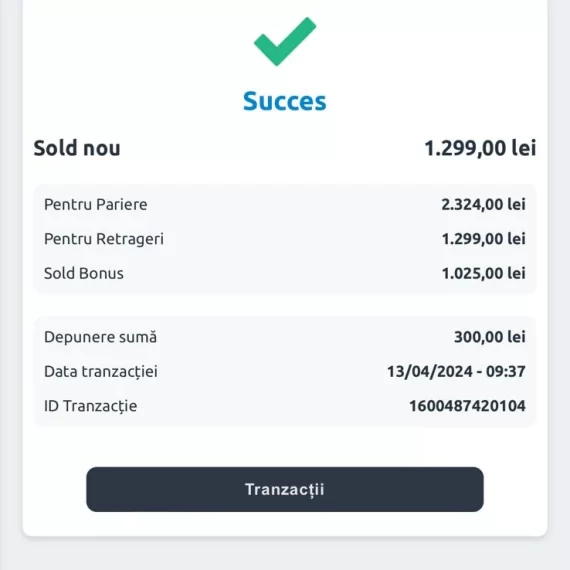Click the ID Tranzacție label
The image size is (570, 570).
91,406
